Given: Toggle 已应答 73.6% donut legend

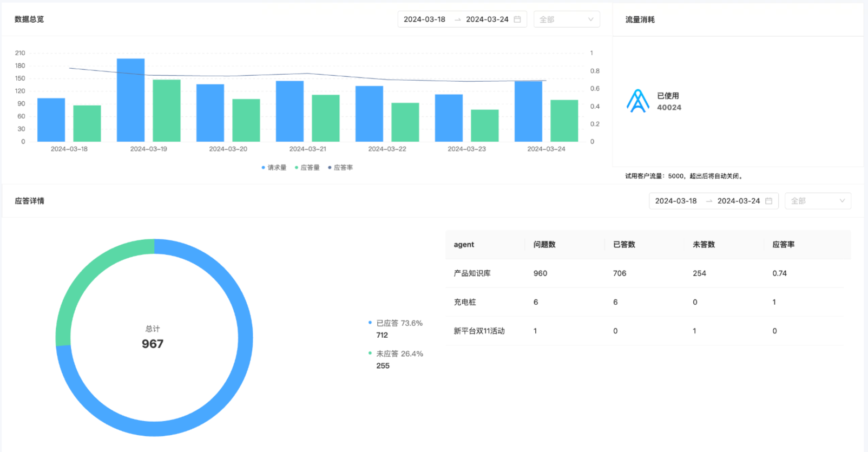Looking at the screenshot, I should tap(396, 323).
